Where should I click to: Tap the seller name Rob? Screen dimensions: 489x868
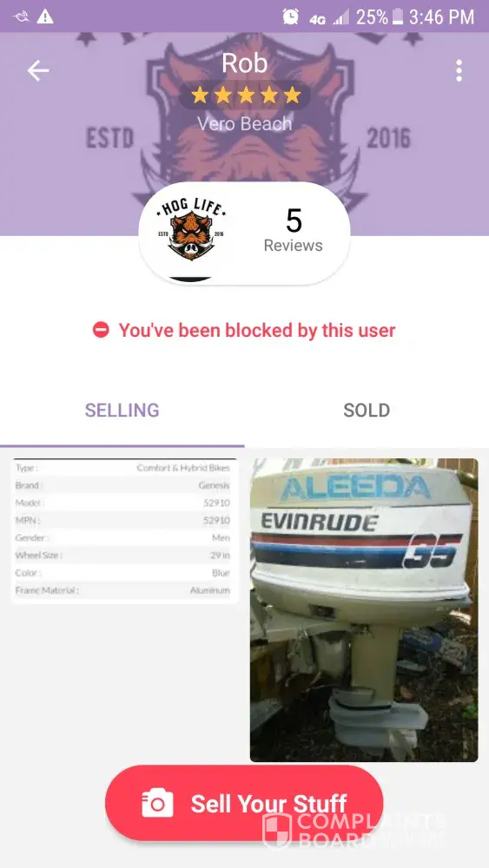(245, 63)
